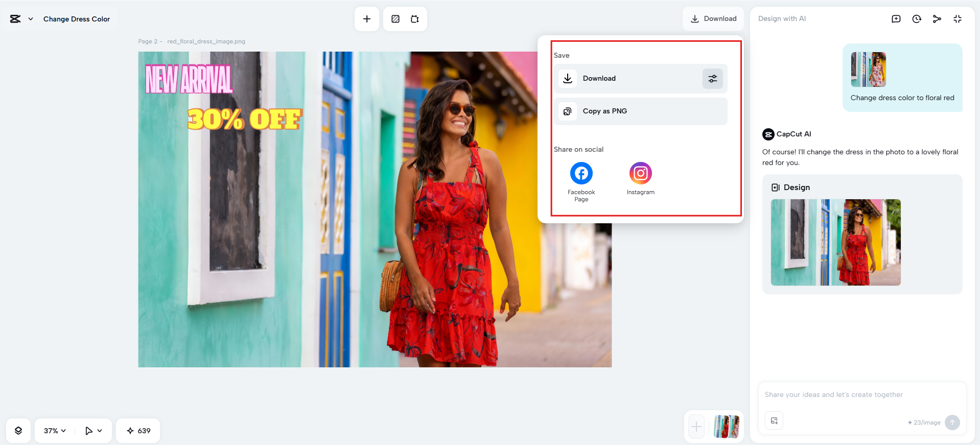
Task: Select the slashed-square background tool in the top toolbar
Action: click(x=395, y=19)
